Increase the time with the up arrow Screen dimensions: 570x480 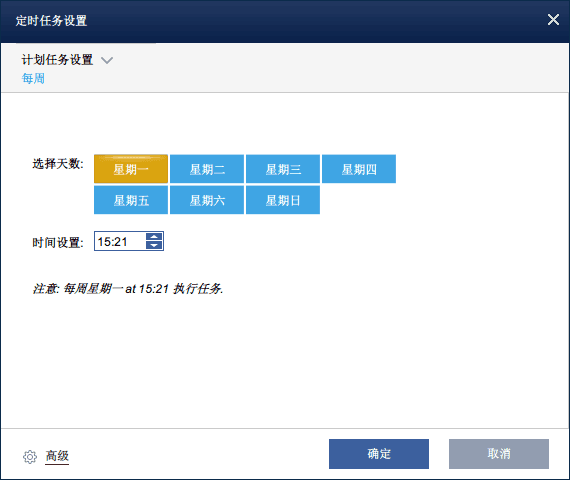154,237
